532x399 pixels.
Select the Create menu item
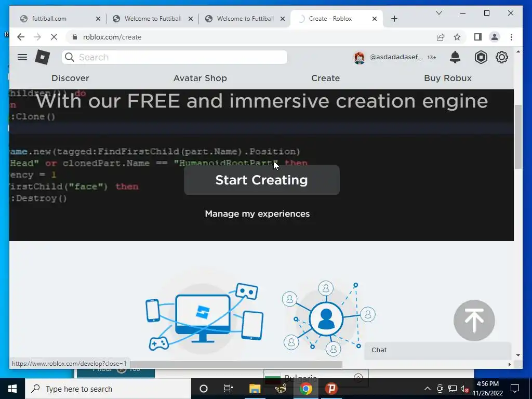pyautogui.click(x=325, y=78)
